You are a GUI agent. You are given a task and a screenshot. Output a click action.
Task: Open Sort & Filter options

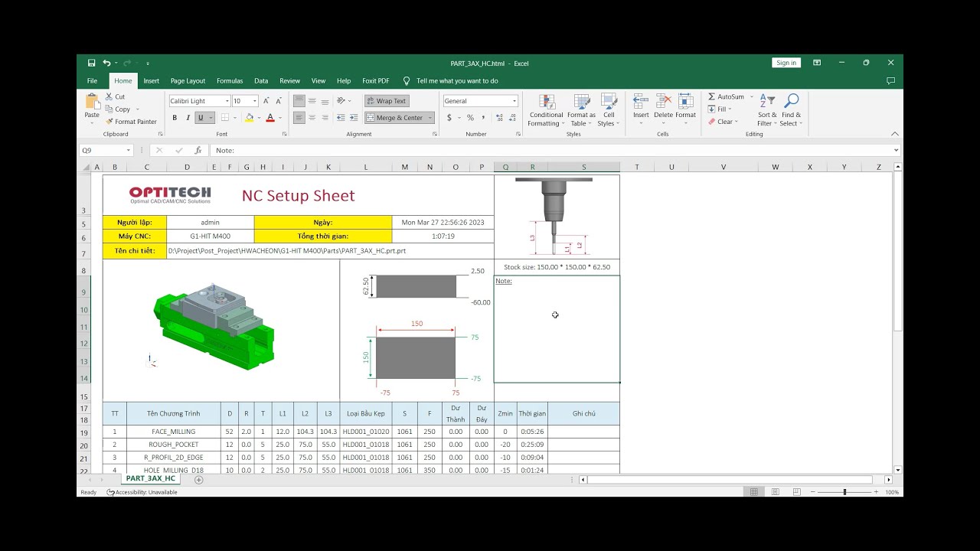766,110
